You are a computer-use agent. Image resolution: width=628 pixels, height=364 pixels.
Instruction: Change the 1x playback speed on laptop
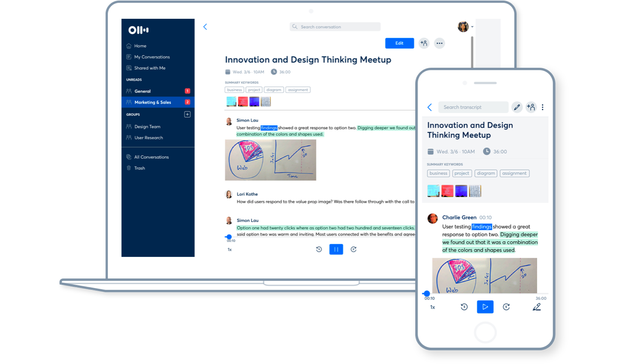coord(229,250)
